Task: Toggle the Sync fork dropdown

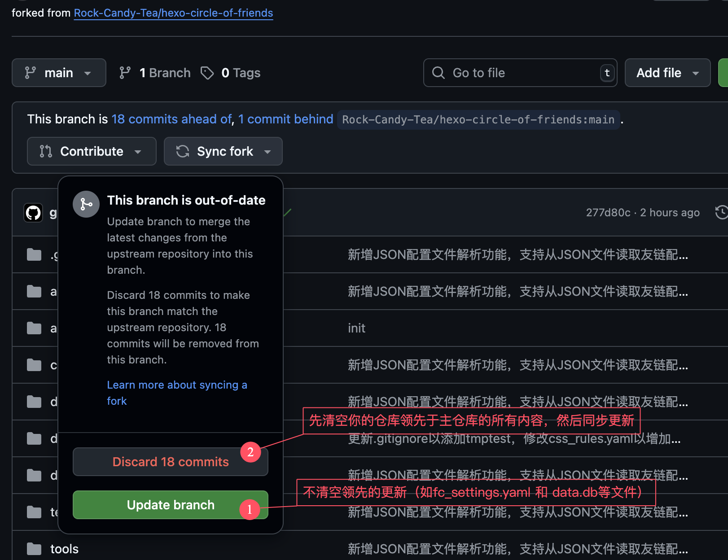Action: [223, 151]
